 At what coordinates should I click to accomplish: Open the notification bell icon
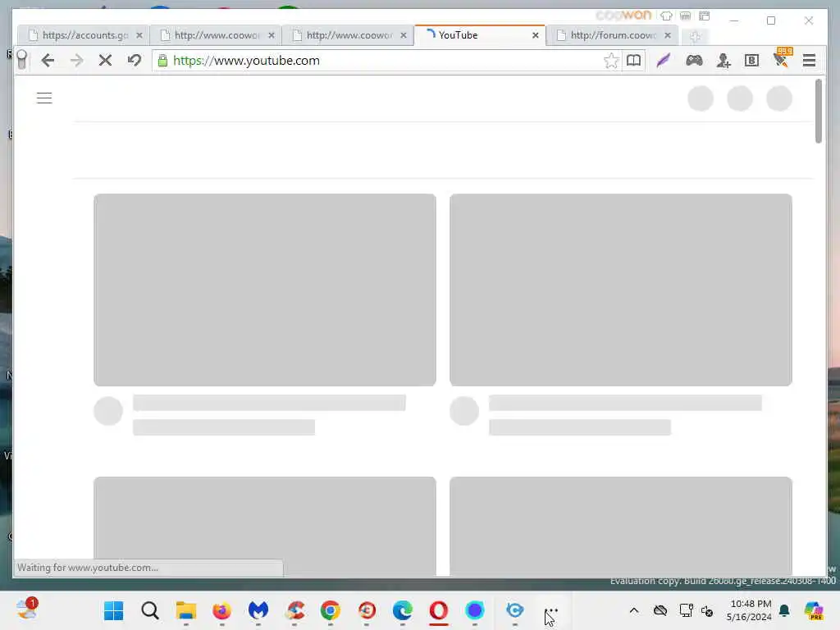click(x=784, y=610)
